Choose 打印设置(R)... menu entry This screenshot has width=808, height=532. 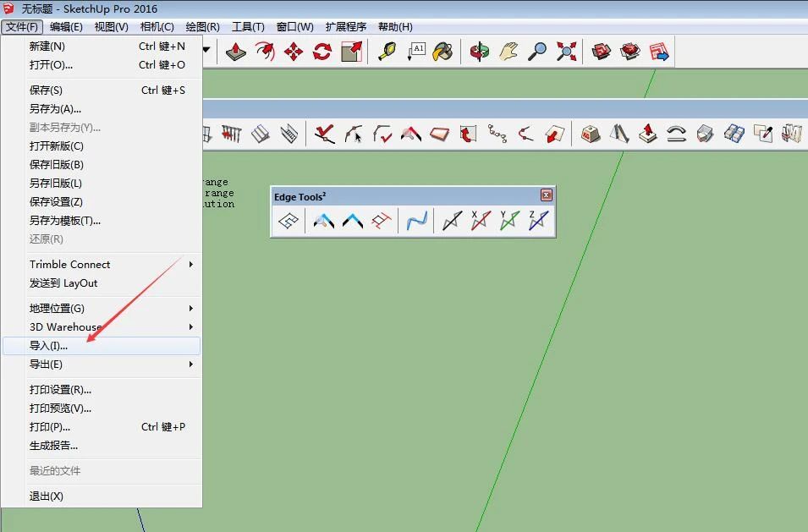(x=102, y=389)
